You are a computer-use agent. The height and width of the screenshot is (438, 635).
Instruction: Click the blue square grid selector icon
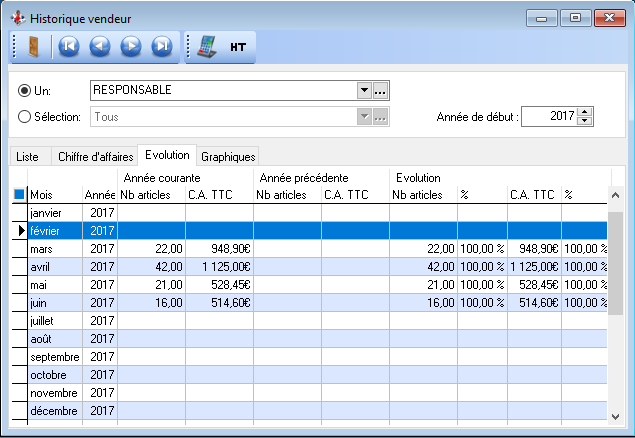tap(19, 195)
